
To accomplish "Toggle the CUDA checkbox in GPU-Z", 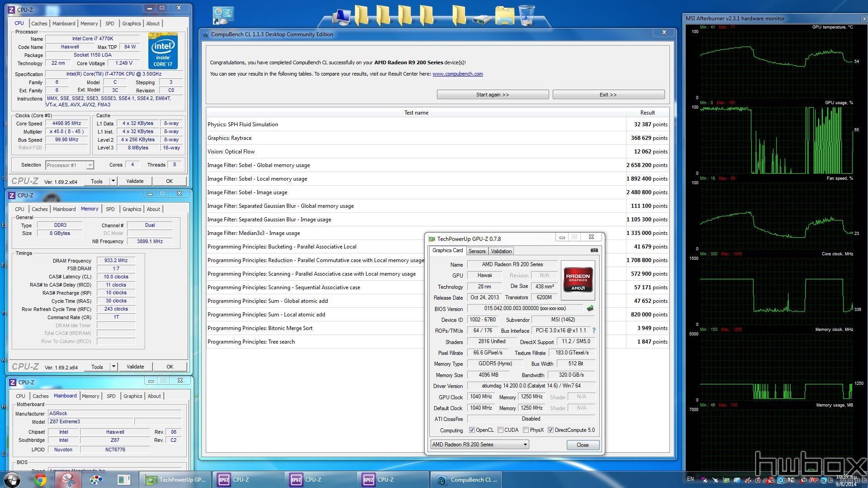I will 500,430.
